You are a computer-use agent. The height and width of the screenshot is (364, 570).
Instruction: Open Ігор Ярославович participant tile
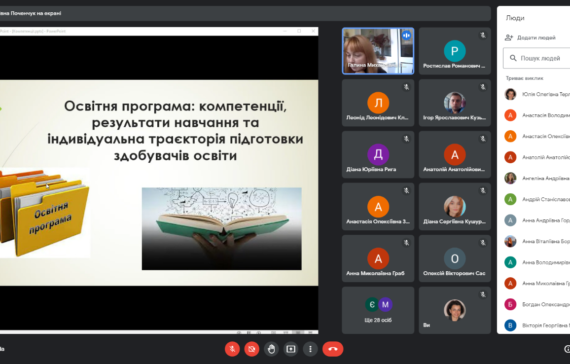(x=454, y=103)
